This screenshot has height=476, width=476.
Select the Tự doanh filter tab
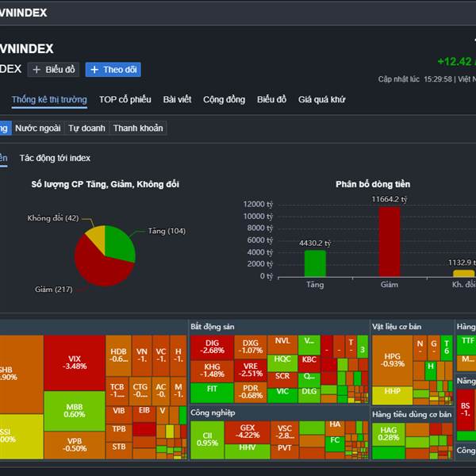coord(86,128)
